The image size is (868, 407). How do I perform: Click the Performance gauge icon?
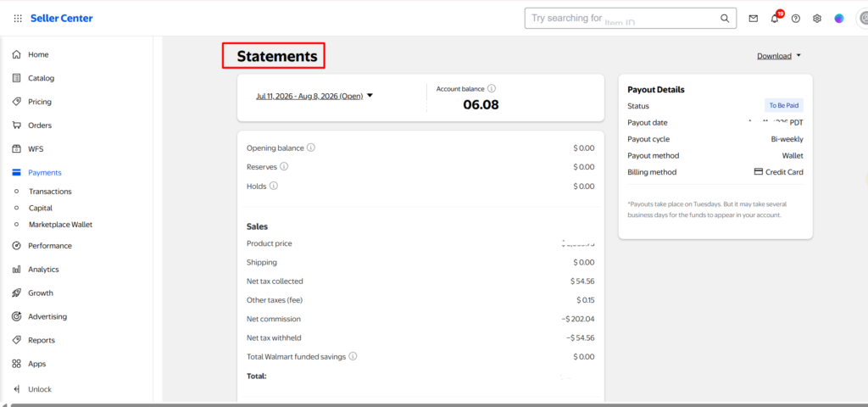(17, 245)
